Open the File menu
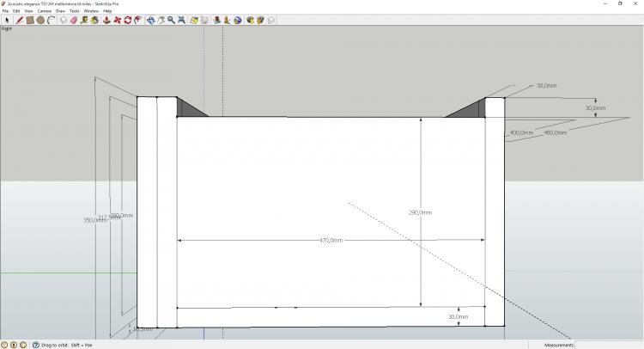The image size is (644, 349). 5,11
